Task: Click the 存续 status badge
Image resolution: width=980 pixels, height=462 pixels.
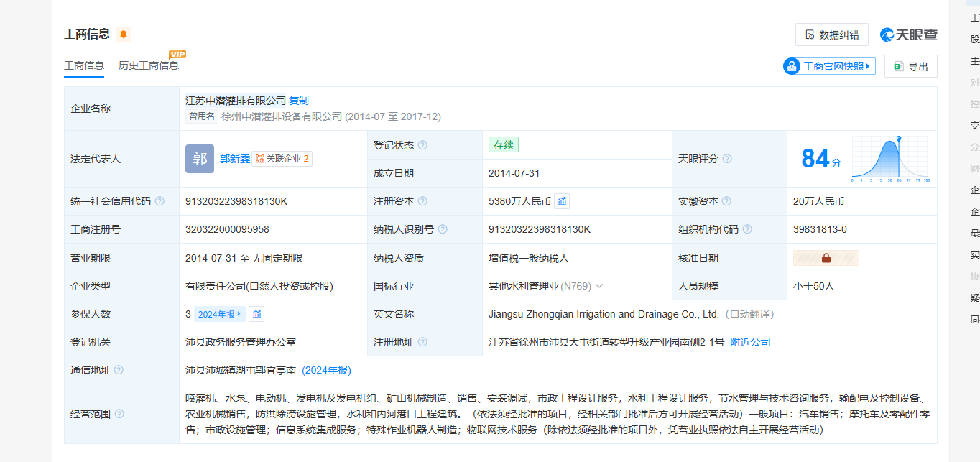Action: coord(504,144)
